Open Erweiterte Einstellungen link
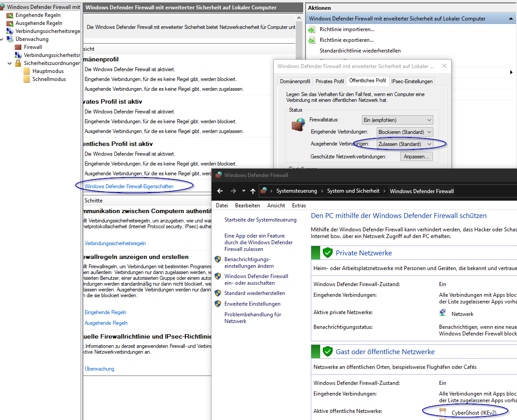This screenshot has width=517, height=420. click(252, 304)
